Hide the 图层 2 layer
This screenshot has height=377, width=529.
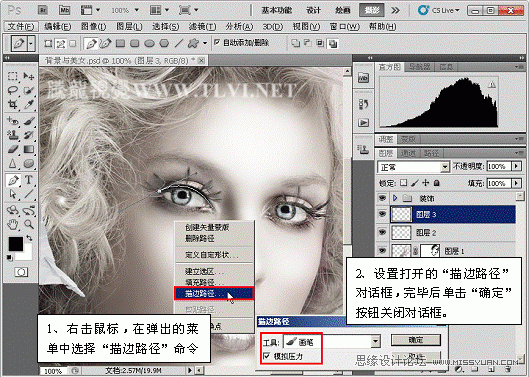[382, 232]
